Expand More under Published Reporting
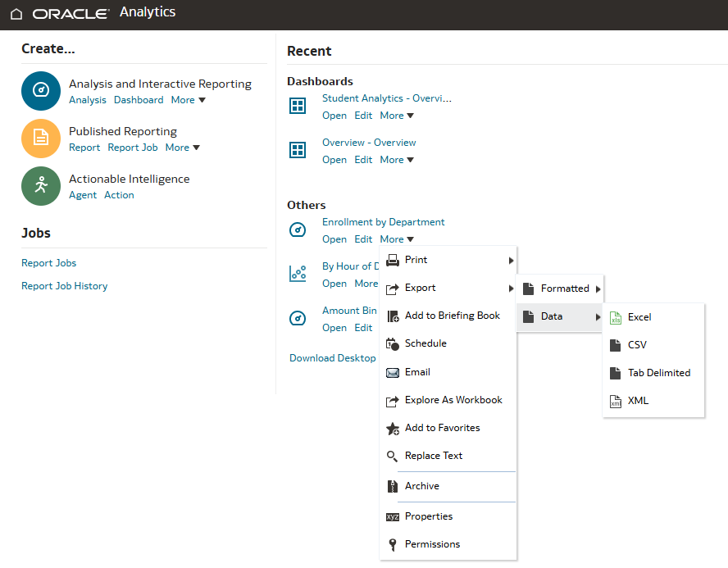This screenshot has width=728, height=568. (x=183, y=148)
